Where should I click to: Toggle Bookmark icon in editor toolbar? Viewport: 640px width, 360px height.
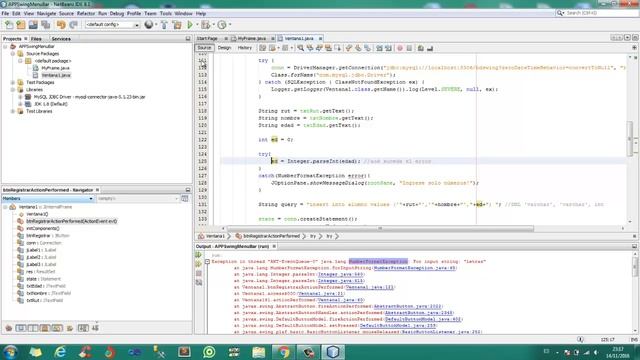367,48
